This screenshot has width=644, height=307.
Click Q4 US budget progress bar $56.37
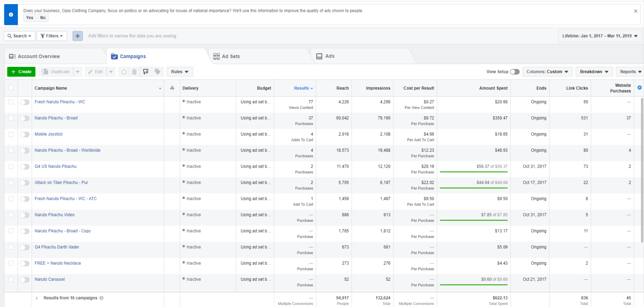[474, 172]
